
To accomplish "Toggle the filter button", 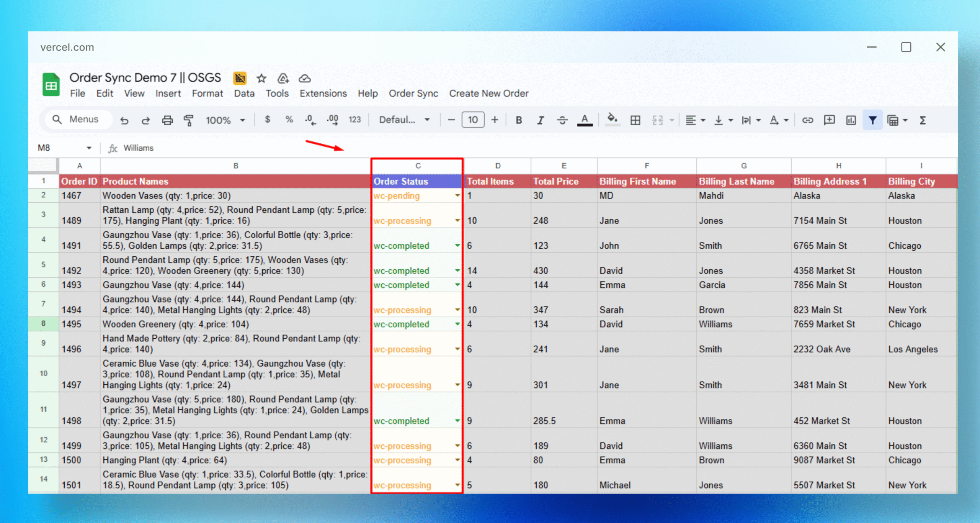I will pos(872,120).
